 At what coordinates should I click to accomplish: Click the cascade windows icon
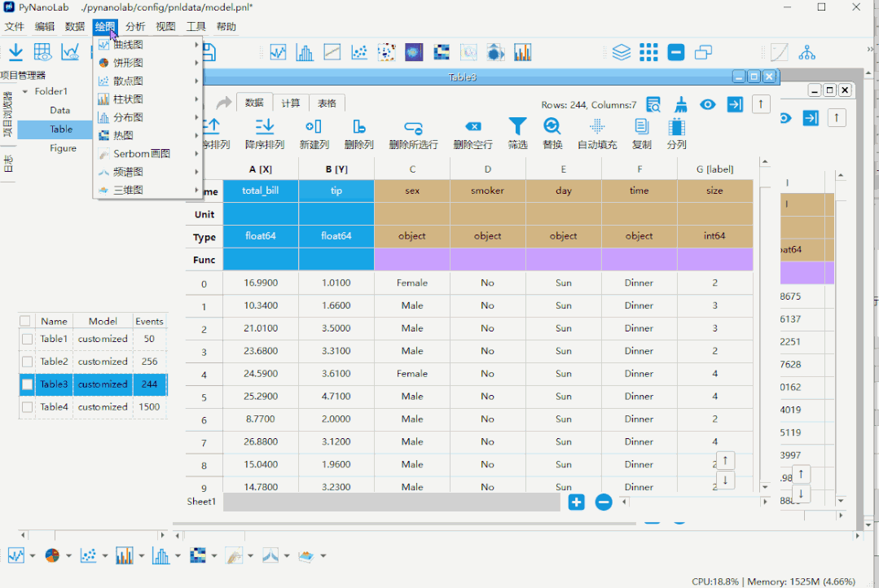click(703, 52)
